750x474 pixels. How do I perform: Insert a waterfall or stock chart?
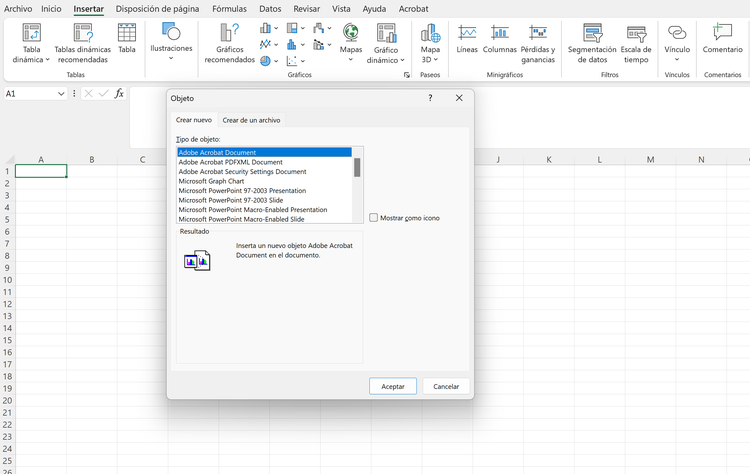pos(319,28)
